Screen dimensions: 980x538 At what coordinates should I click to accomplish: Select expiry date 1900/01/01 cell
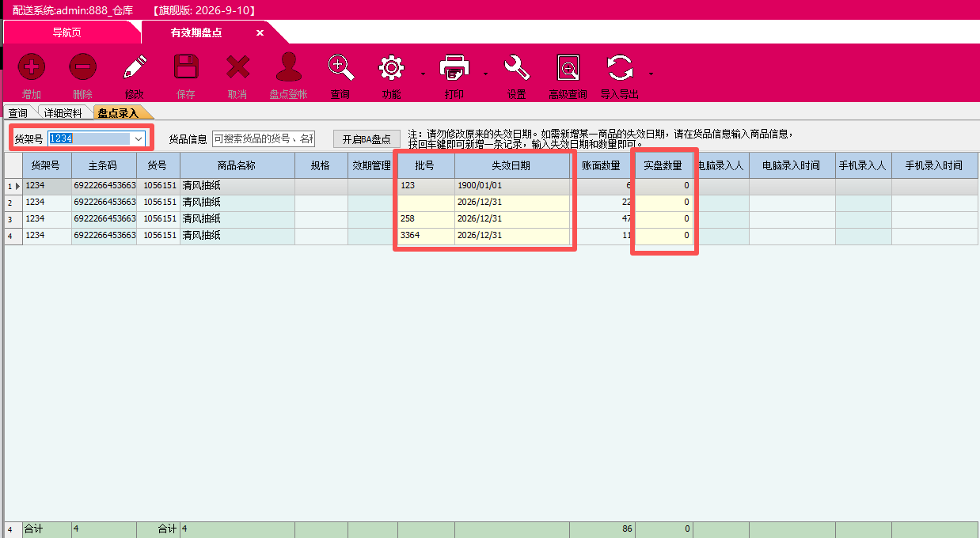click(x=511, y=186)
